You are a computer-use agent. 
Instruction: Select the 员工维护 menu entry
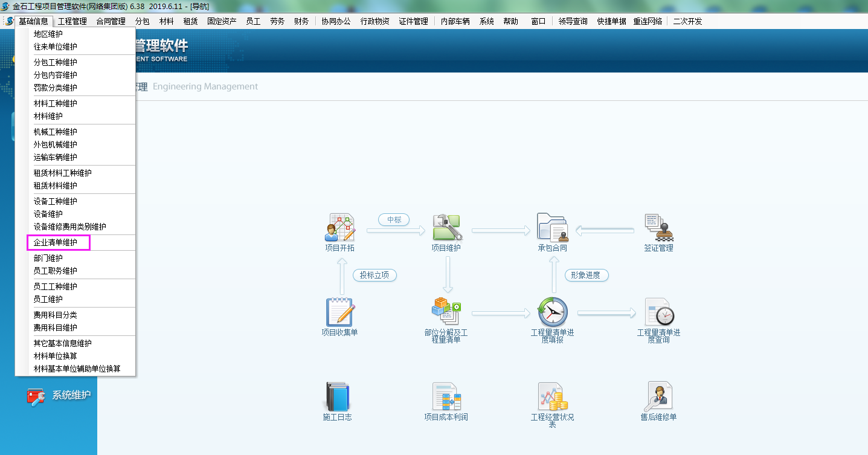coord(48,299)
